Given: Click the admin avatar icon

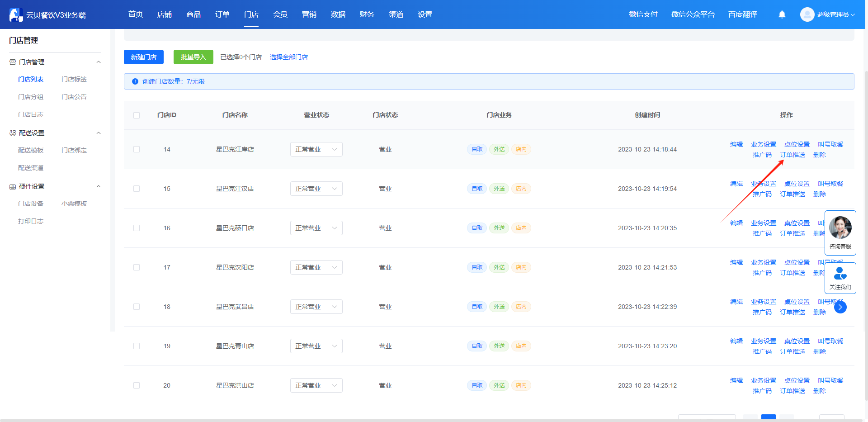Looking at the screenshot, I should point(807,14).
